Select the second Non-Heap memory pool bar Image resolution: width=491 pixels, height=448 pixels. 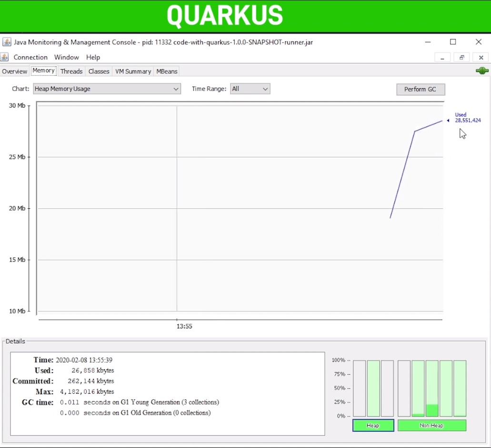click(x=418, y=388)
